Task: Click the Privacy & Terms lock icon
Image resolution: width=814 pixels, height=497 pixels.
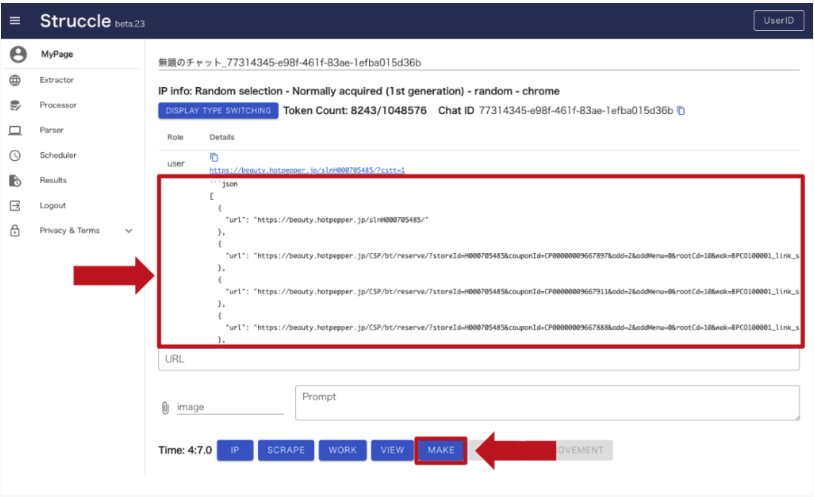Action: 15,231
